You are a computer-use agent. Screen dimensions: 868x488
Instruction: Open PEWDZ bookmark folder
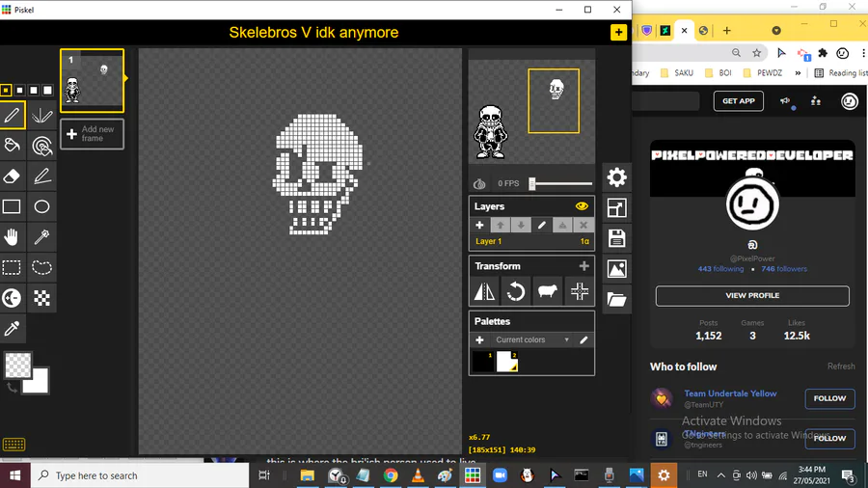pyautogui.click(x=763, y=73)
